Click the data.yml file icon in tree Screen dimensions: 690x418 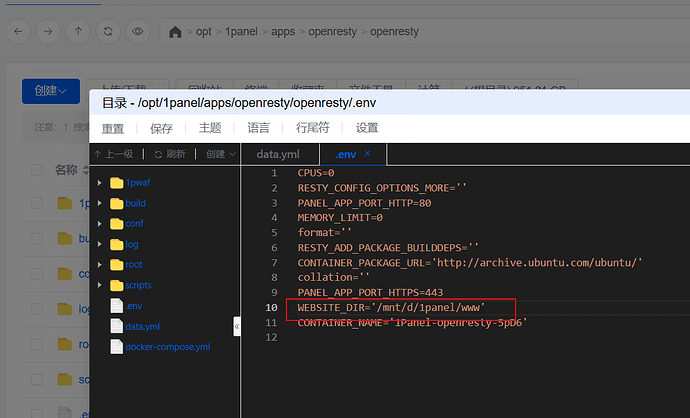point(117,326)
